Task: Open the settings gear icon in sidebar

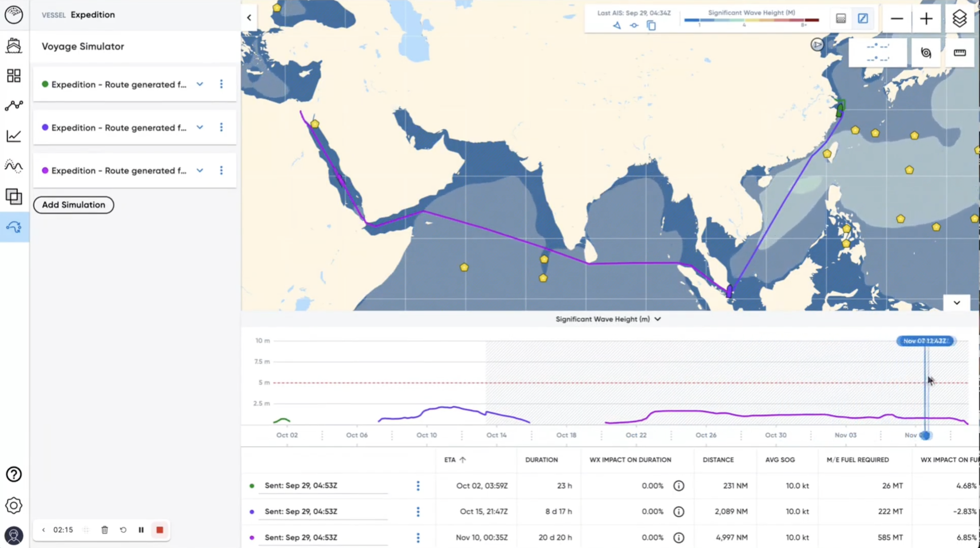Action: (x=14, y=506)
